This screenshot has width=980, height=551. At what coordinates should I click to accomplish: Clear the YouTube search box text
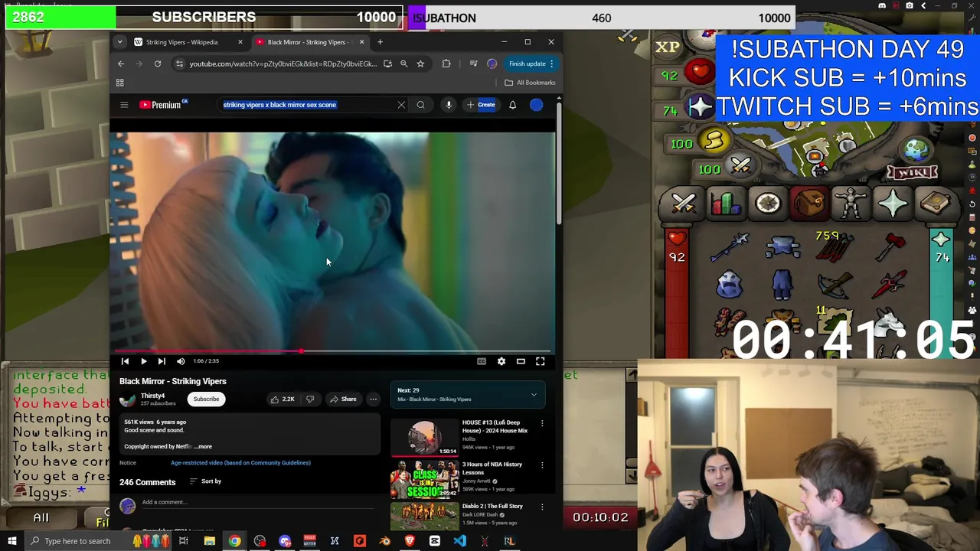click(401, 105)
